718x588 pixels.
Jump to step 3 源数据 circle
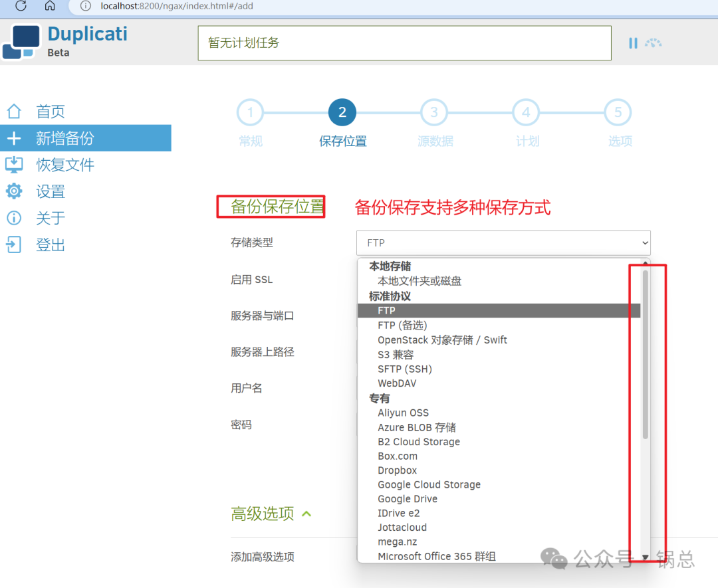(434, 112)
